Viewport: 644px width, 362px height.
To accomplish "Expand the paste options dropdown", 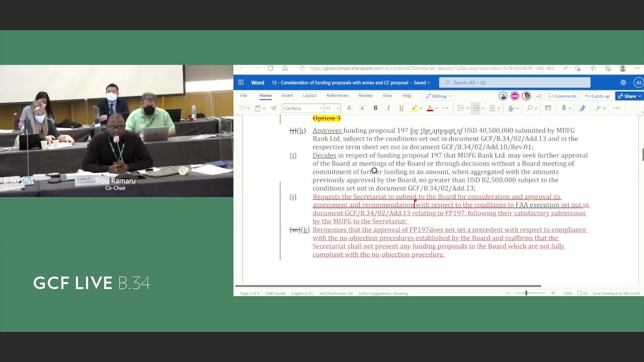I will pos(264,109).
